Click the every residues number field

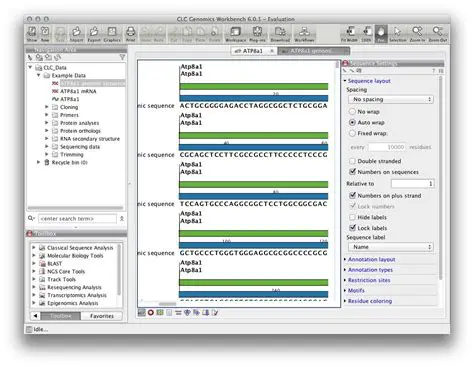[x=387, y=147]
